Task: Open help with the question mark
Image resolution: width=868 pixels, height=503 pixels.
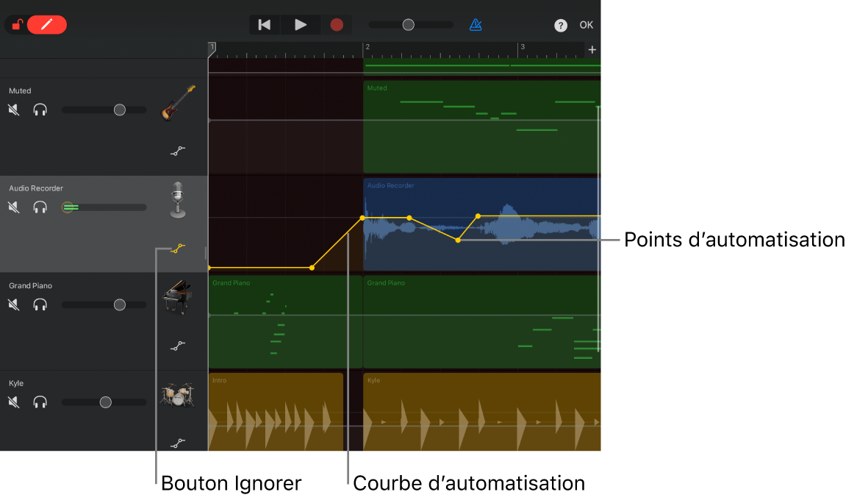Action: pyautogui.click(x=560, y=25)
